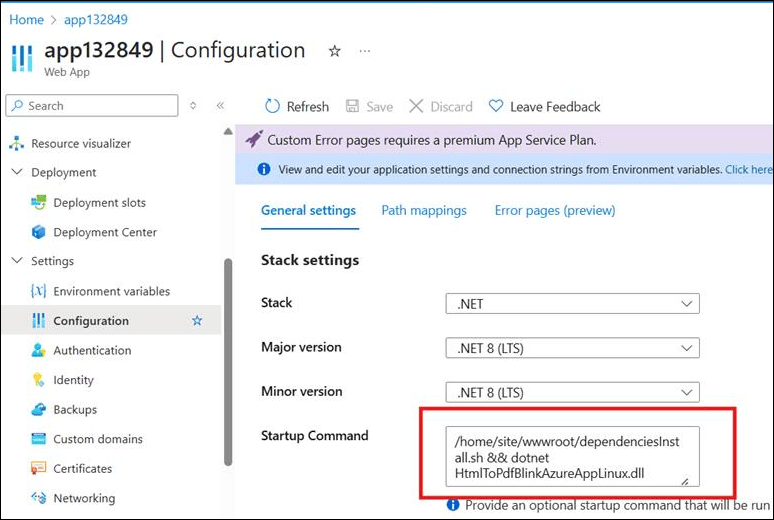
Task: Open the more options ellipsis next to title
Action: [x=365, y=51]
